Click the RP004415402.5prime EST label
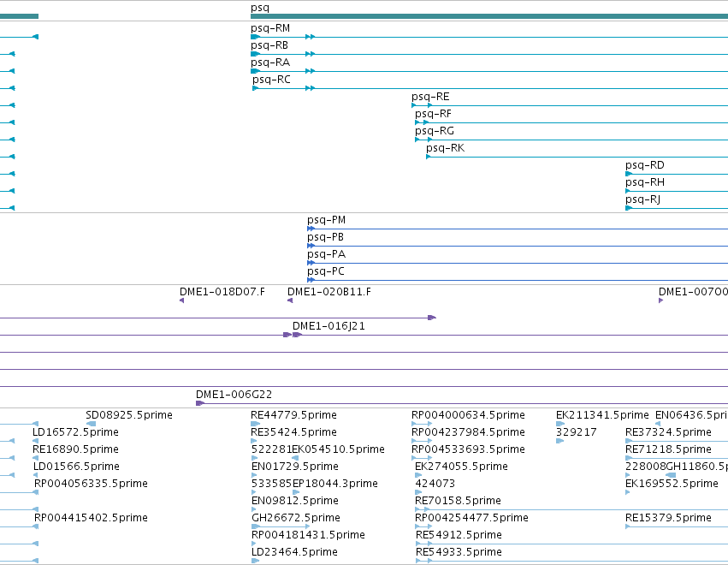728x565 pixels. [x=91, y=518]
